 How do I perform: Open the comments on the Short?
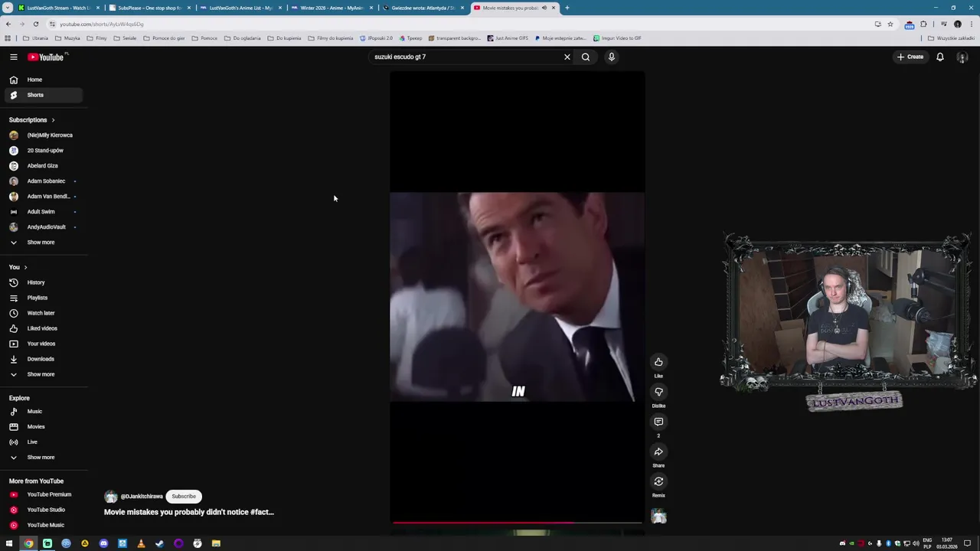click(658, 422)
